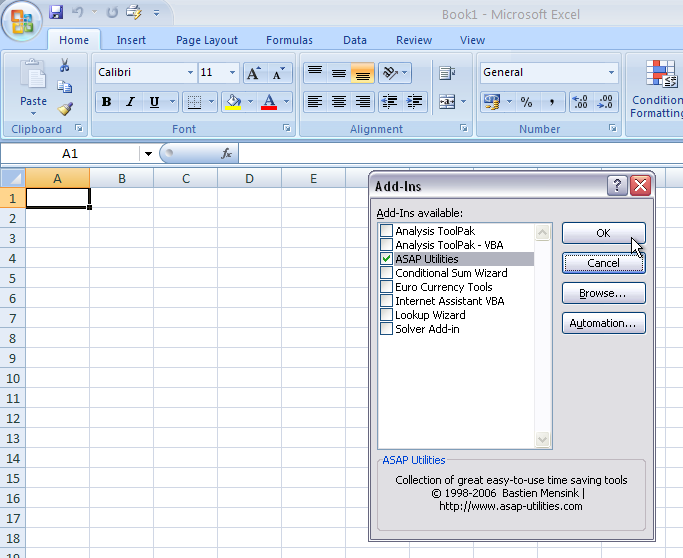Set Top Align for cell
The height and width of the screenshot is (558, 683).
coord(315,73)
